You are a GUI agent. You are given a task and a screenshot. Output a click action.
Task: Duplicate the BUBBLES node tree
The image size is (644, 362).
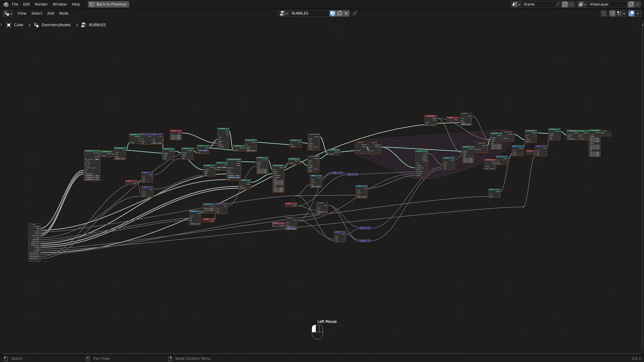point(339,13)
